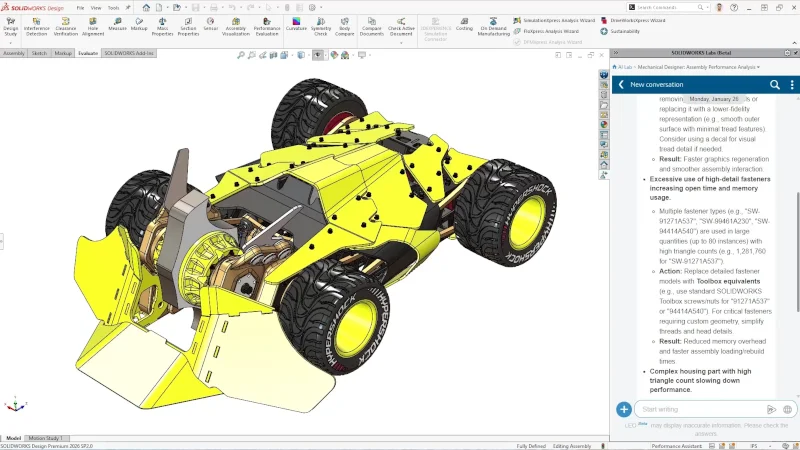Open the Costing tool
The height and width of the screenshot is (450, 800).
[464, 22]
